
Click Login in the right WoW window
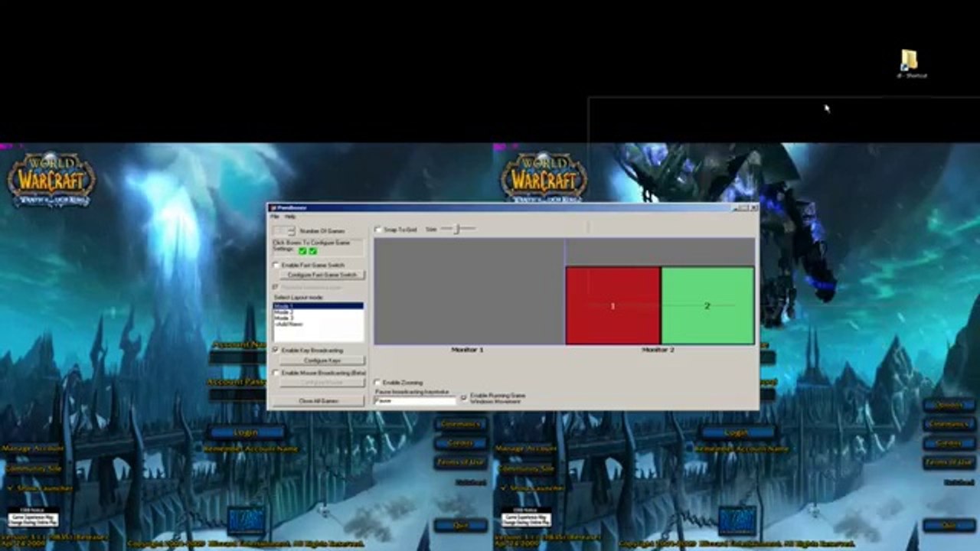737,432
